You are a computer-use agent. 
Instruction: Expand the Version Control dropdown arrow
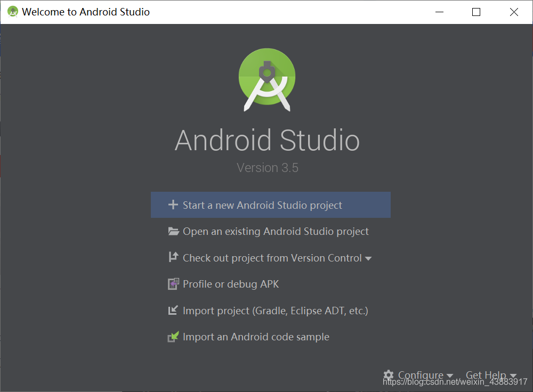point(368,258)
